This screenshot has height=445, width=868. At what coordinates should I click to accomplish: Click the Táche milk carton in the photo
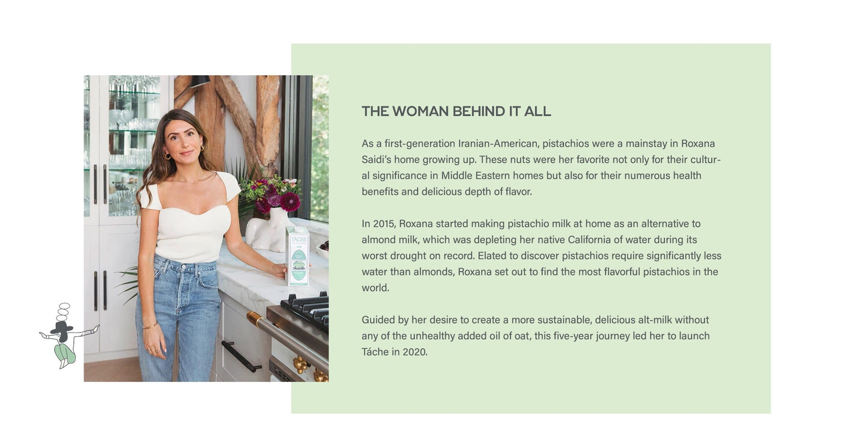(298, 256)
